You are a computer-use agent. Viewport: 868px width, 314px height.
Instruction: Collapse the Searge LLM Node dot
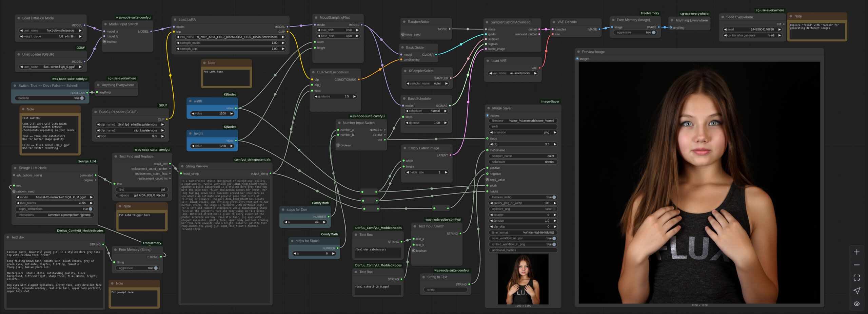coord(15,168)
